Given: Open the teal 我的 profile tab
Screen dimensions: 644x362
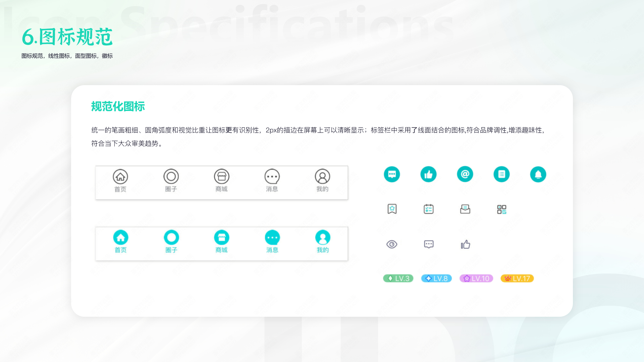Looking at the screenshot, I should 323,242.
